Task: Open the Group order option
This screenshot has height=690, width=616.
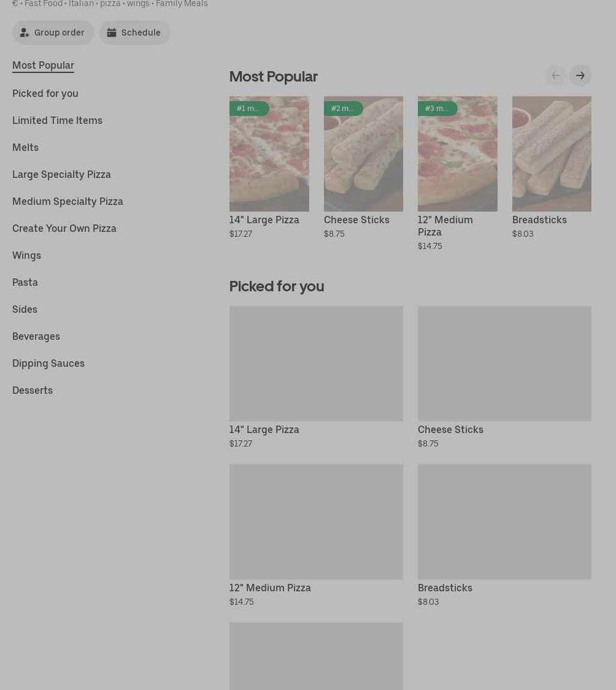Action: [53, 33]
